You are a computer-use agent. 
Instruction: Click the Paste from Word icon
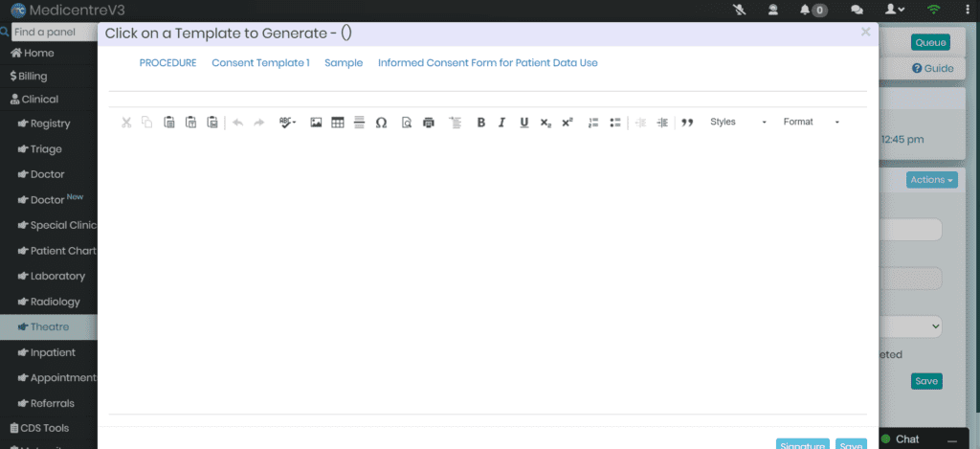(213, 123)
